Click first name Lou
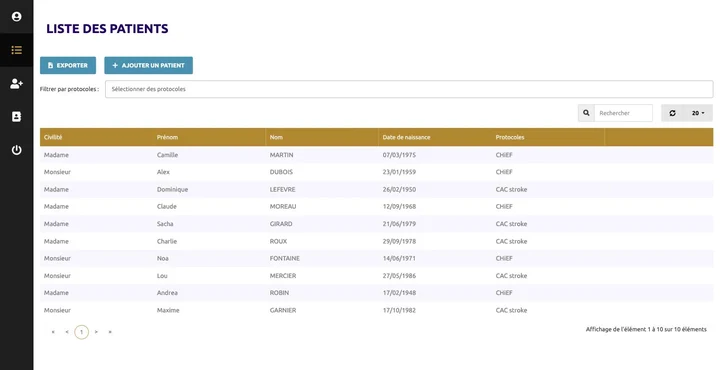 (x=162, y=276)
